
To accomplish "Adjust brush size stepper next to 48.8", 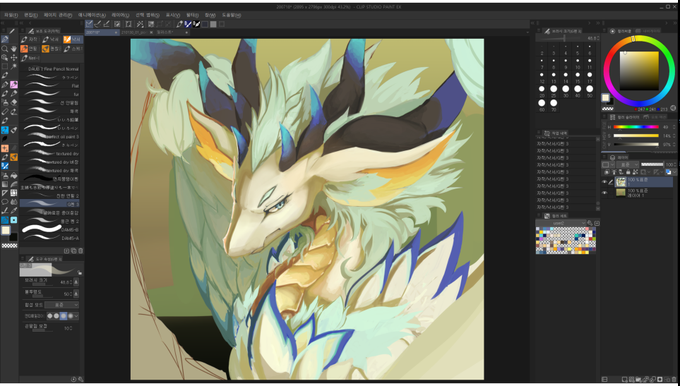I will pyautogui.click(x=72, y=282).
